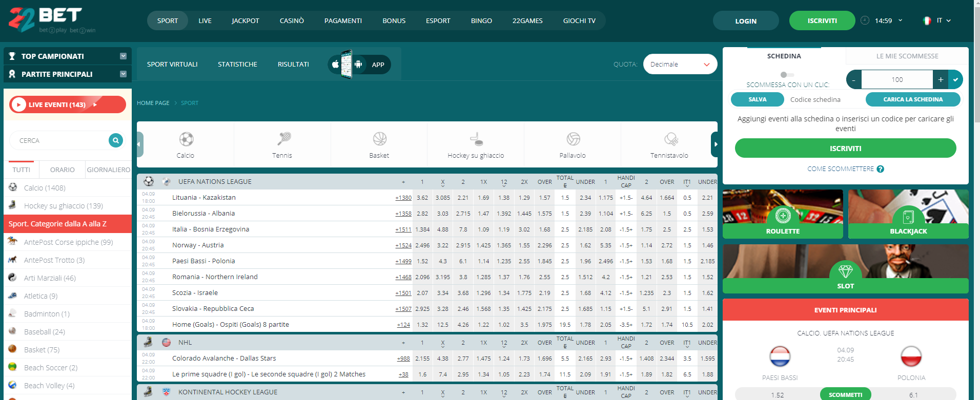Click the Codice schedina input field

click(x=825, y=99)
